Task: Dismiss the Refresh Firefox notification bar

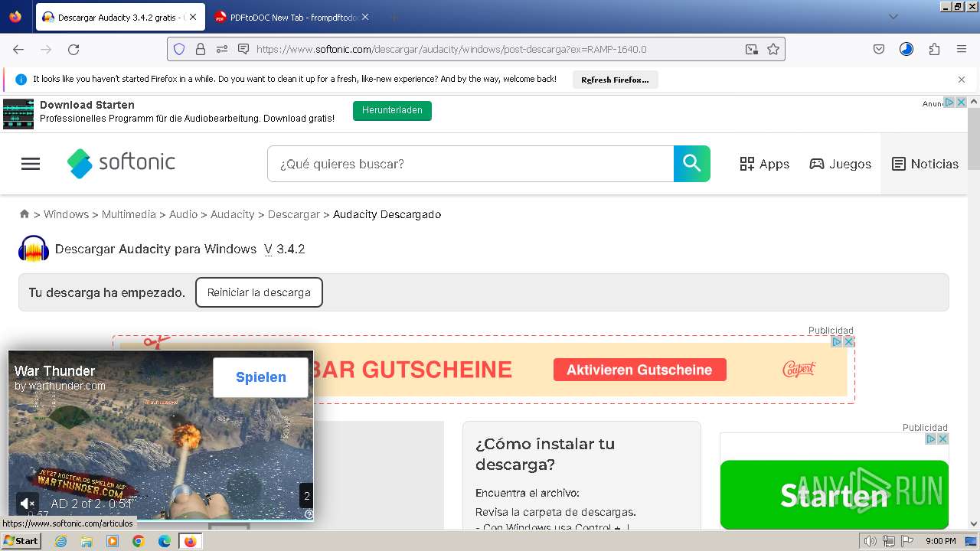Action: 962,80
